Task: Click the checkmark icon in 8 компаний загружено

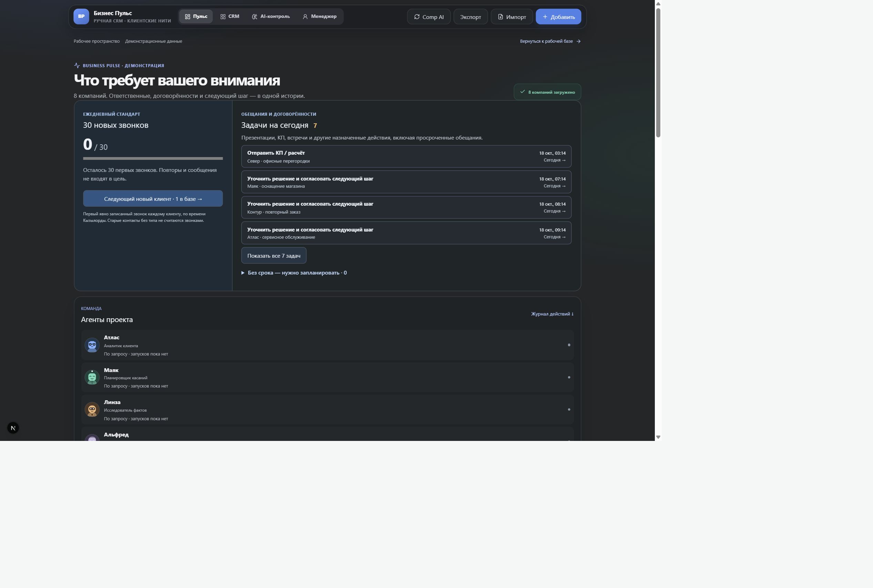Action: tap(522, 92)
